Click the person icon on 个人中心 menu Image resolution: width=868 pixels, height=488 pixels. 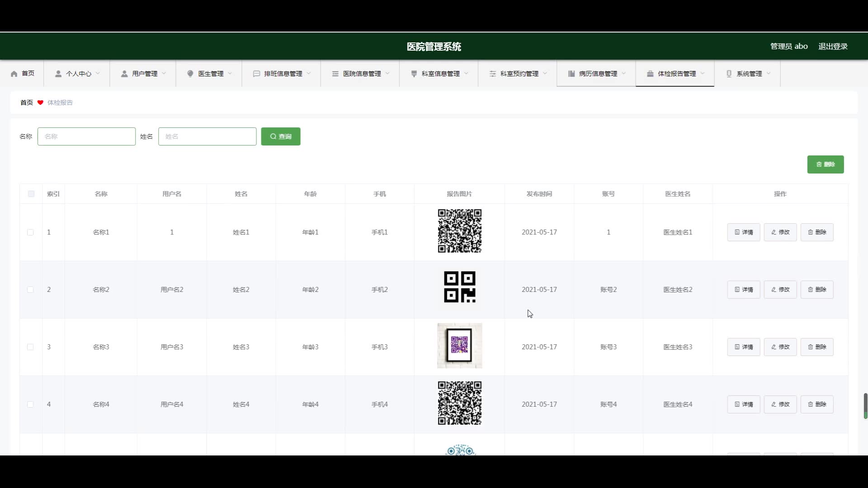(x=58, y=74)
